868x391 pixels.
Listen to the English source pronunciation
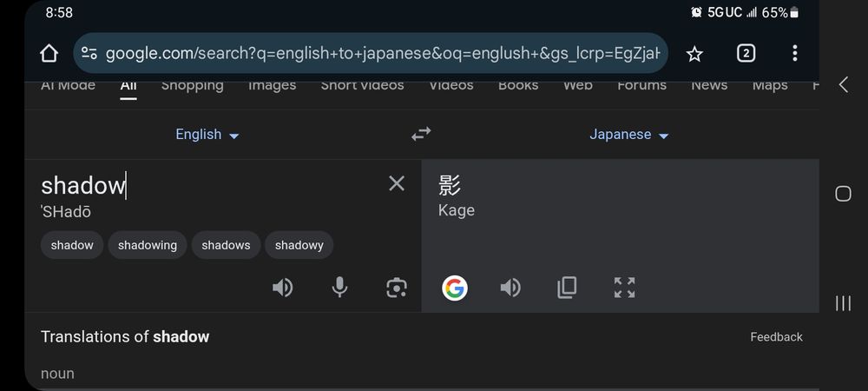[283, 288]
